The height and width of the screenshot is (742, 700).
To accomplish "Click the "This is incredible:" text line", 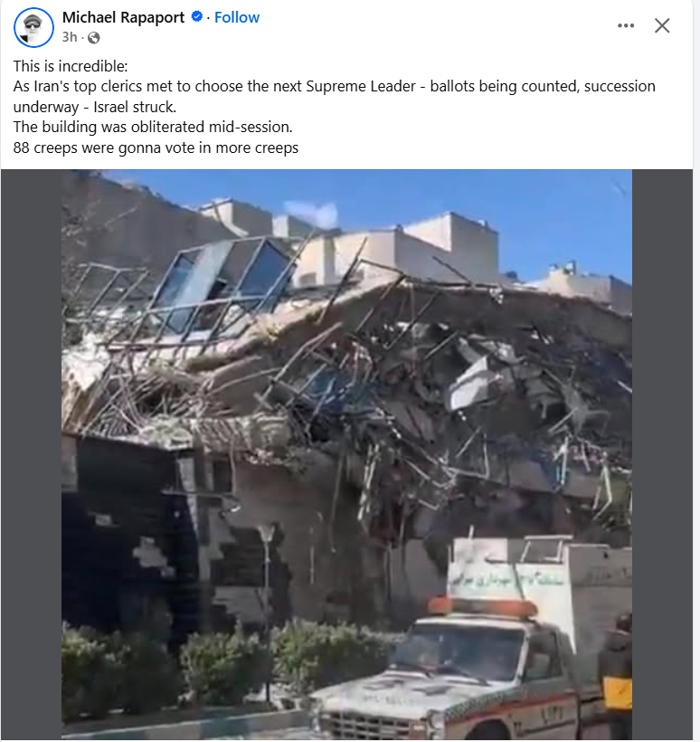I will coord(71,66).
